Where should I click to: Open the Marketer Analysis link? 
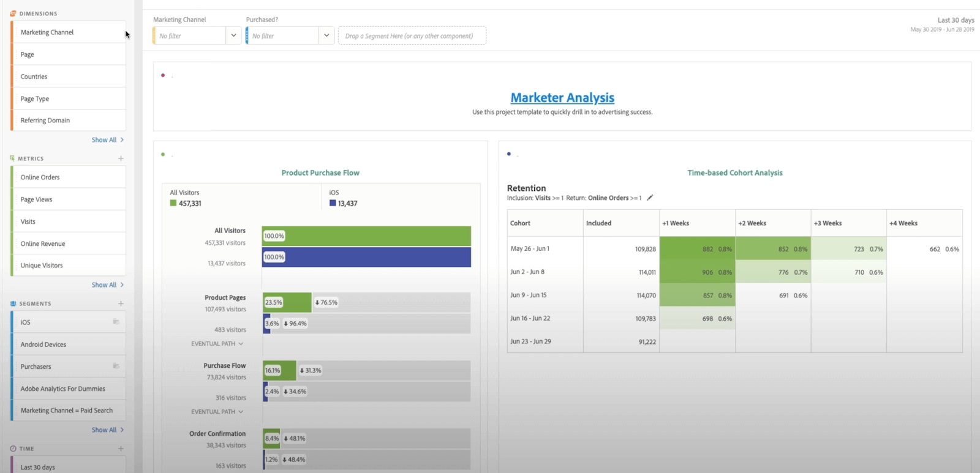(562, 98)
